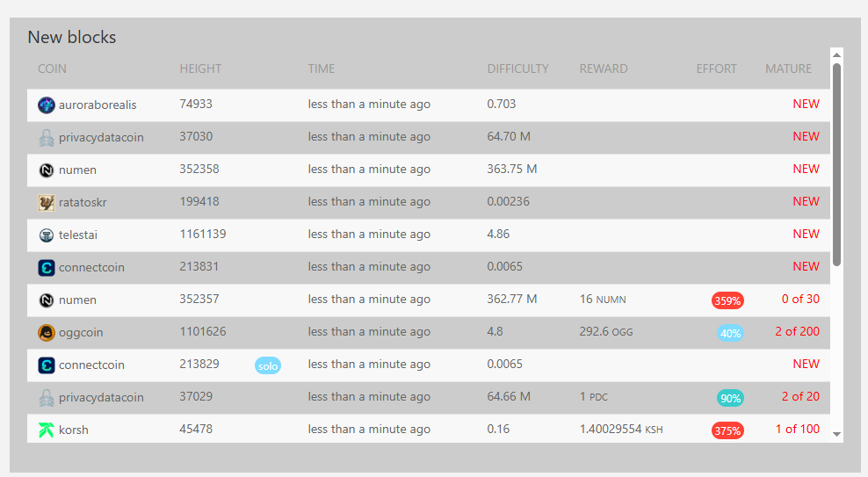The width and height of the screenshot is (868, 477).
Task: Click the telestai coin icon
Action: pos(47,235)
